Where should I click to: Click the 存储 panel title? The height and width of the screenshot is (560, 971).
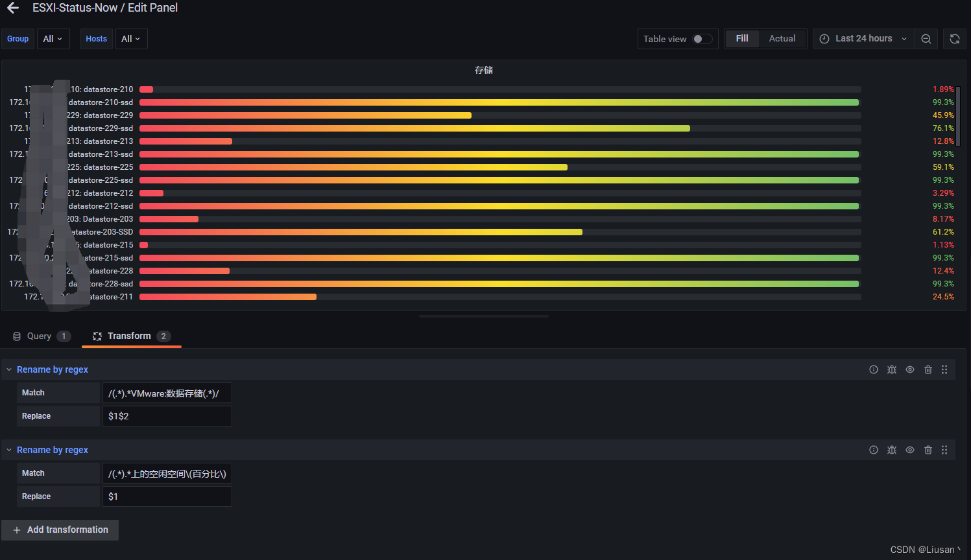(x=484, y=70)
